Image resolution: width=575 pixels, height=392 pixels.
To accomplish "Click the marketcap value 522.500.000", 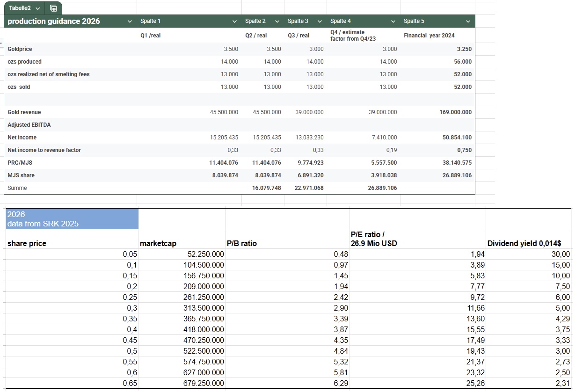I will (x=204, y=351).
